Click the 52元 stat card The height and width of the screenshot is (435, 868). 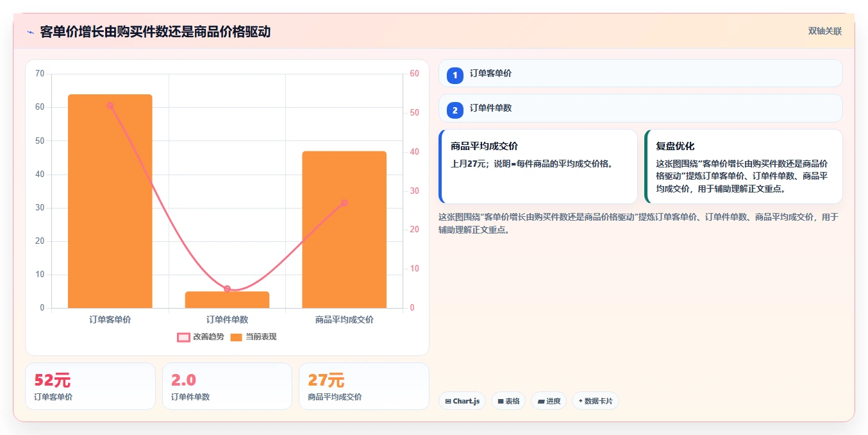pyautogui.click(x=90, y=386)
